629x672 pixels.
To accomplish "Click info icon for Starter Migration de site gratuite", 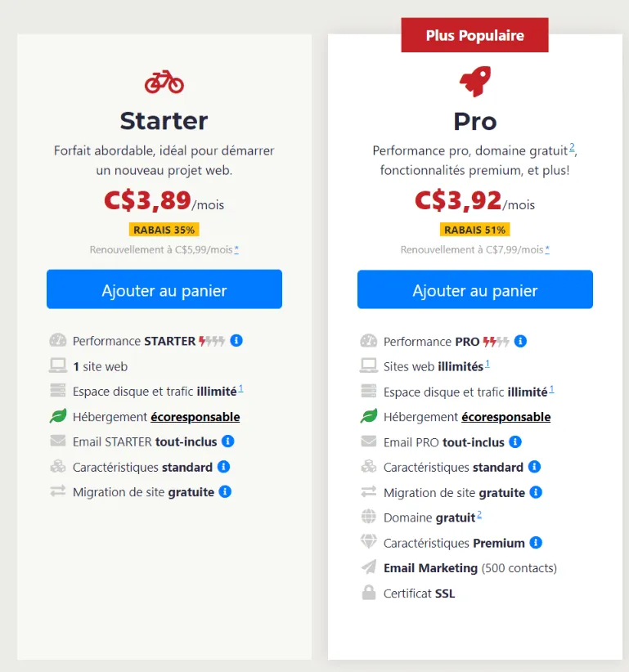I will point(225,491).
